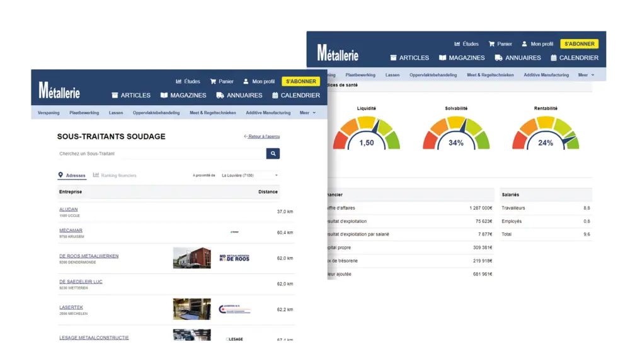Click the Calendrier calendar icon above gauges
The image size is (630, 364).
point(554,58)
